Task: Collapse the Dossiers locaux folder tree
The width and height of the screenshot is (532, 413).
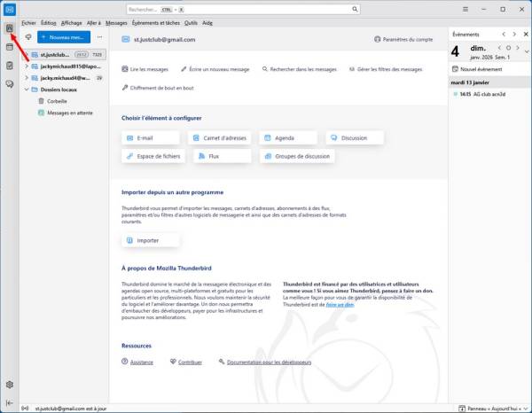Action: (27, 89)
